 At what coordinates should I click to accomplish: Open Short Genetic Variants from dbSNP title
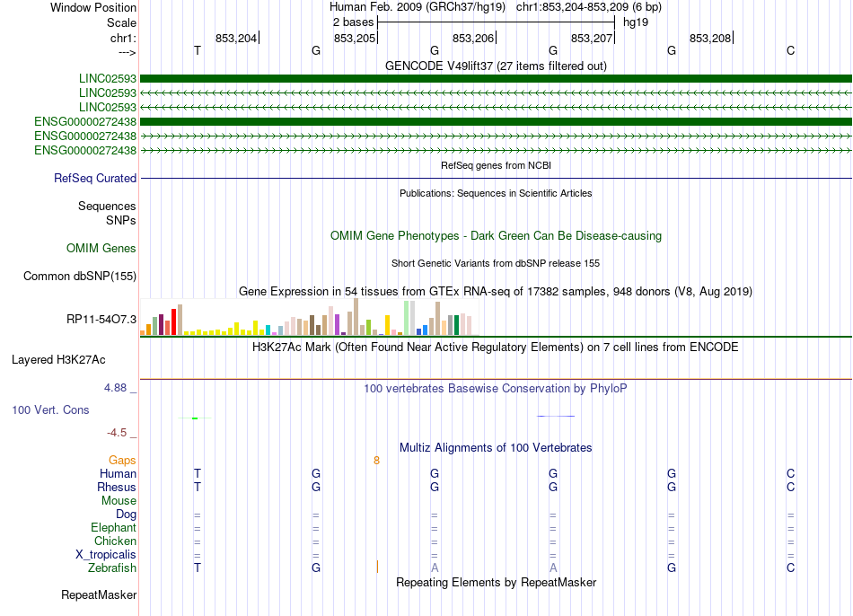pyautogui.click(x=496, y=263)
